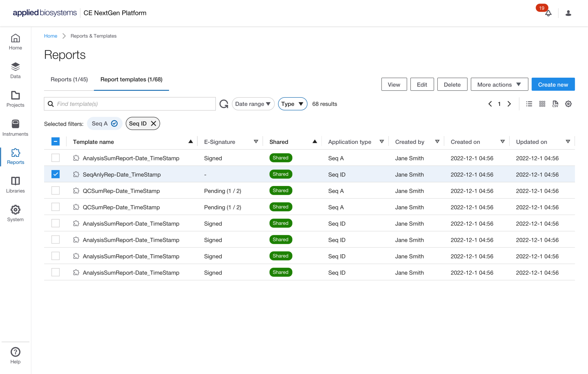Viewport: 588px width, 374px height.
Task: Switch to the Reports (1/45) tab
Action: pyautogui.click(x=69, y=79)
